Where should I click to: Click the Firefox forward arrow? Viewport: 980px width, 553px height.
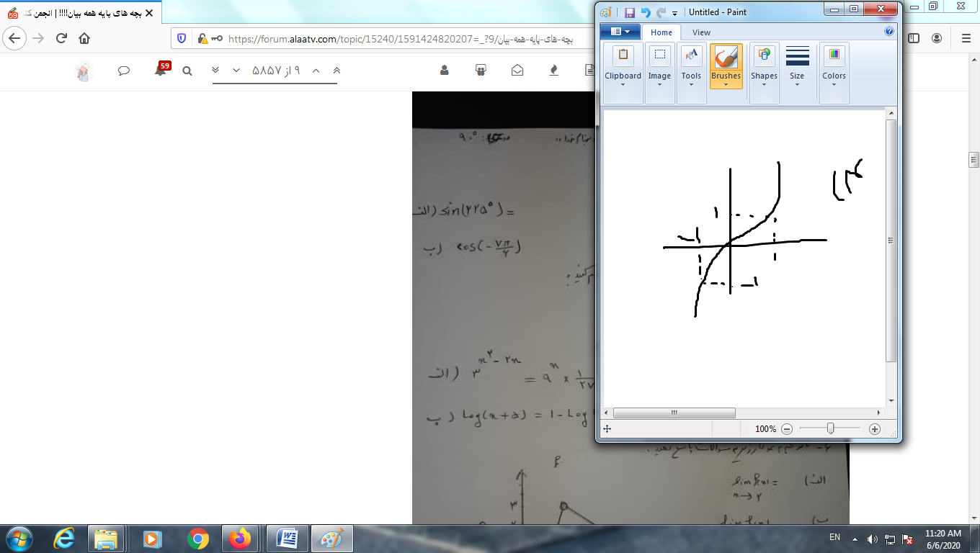click(39, 38)
